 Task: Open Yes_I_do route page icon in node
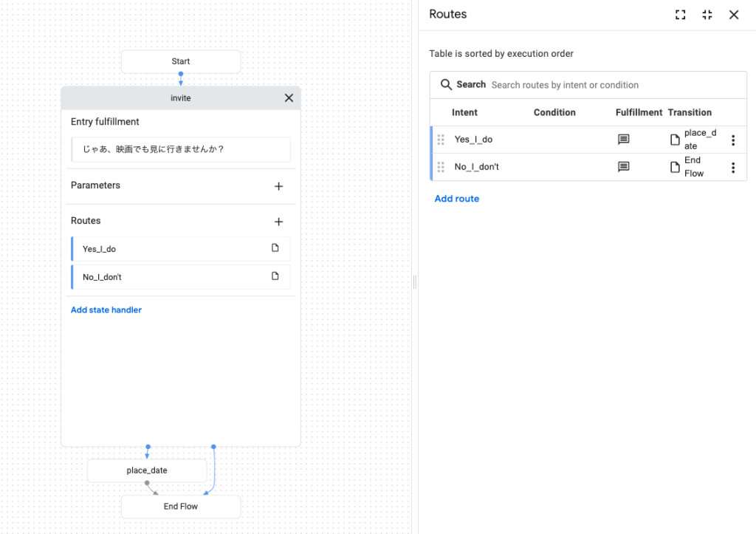[x=275, y=248]
